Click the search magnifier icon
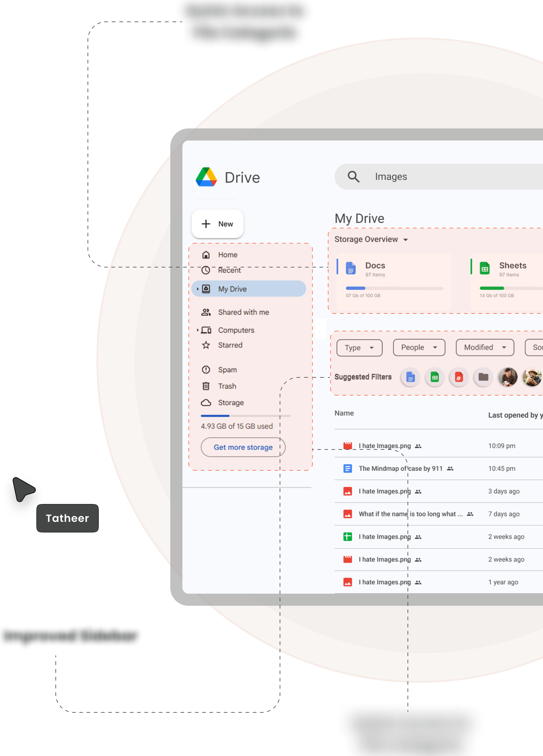This screenshot has width=543, height=756. [354, 176]
